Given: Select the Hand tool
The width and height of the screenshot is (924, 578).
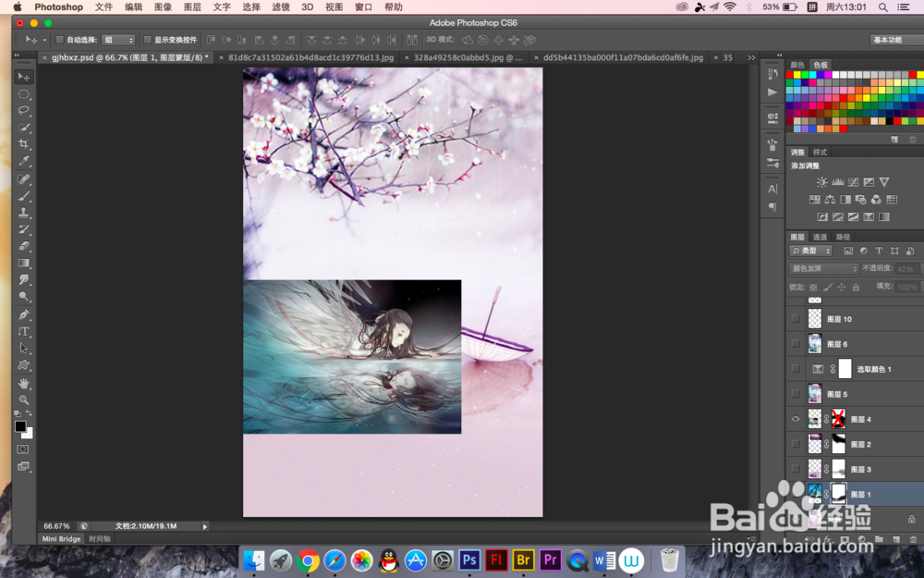Looking at the screenshot, I should (24, 384).
